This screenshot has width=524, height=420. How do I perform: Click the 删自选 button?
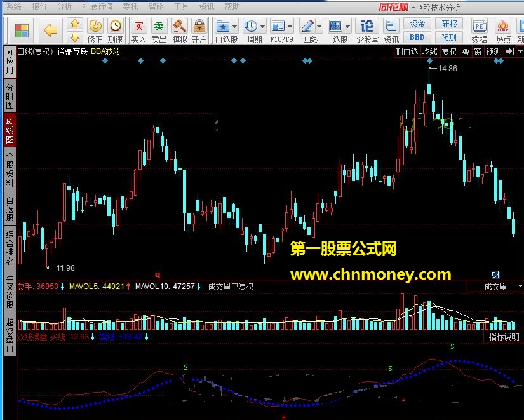[x=406, y=51]
